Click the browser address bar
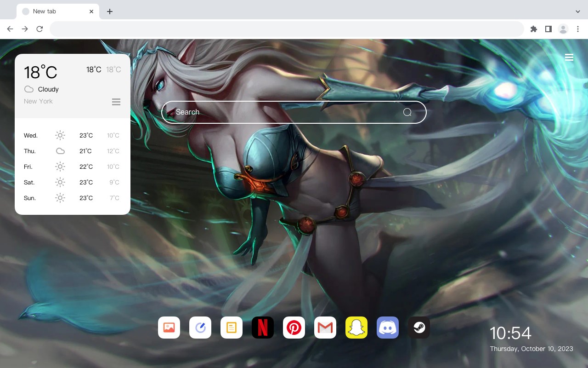The width and height of the screenshot is (588, 368). (287, 29)
